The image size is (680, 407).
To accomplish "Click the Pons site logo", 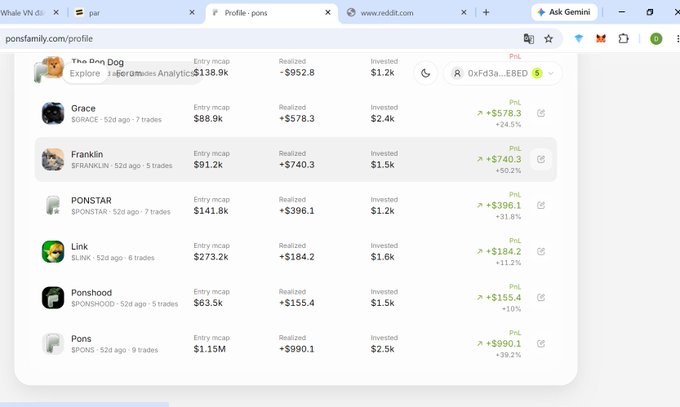I will pyautogui.click(x=40, y=72).
